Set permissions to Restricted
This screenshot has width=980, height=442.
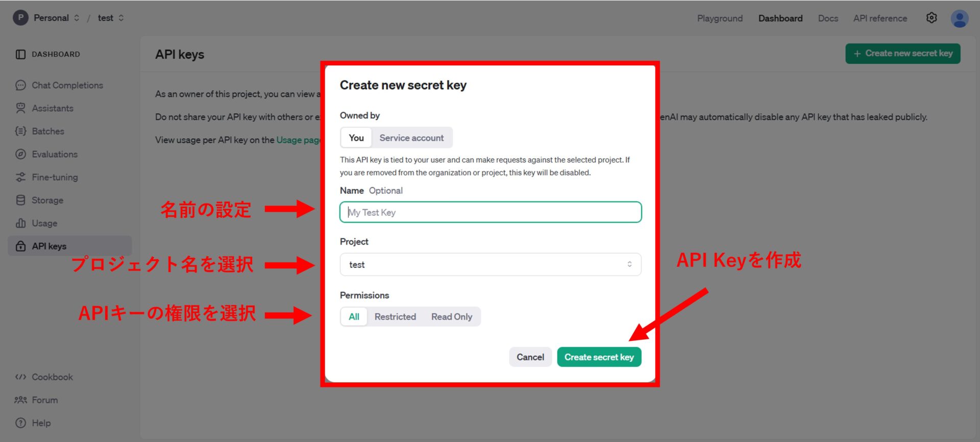point(395,316)
